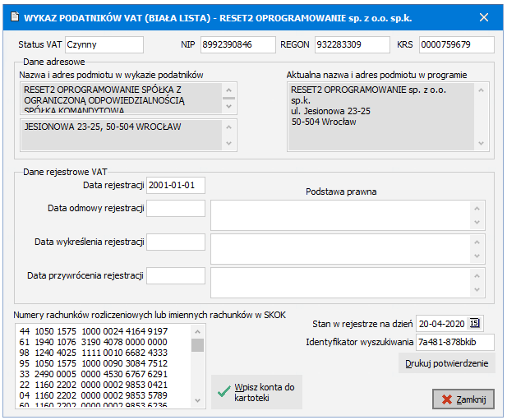
Task: Click Wpisz konta do kartoteki button
Action: [256, 392]
